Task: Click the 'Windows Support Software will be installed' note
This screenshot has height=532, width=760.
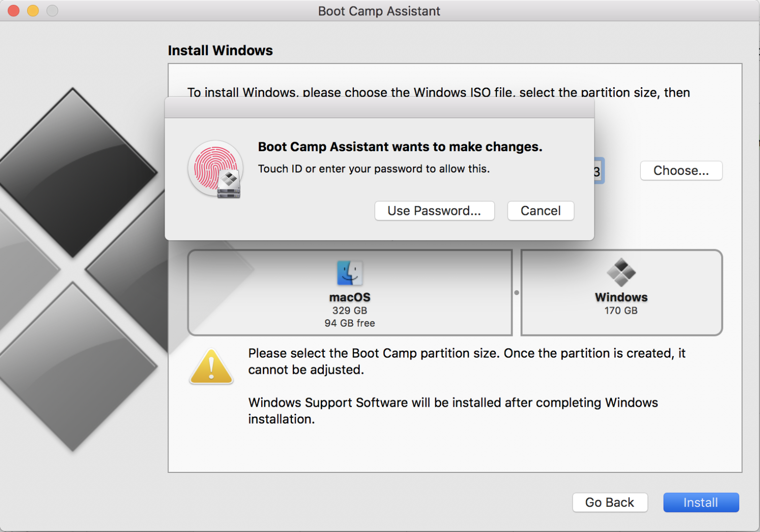Action: click(453, 411)
